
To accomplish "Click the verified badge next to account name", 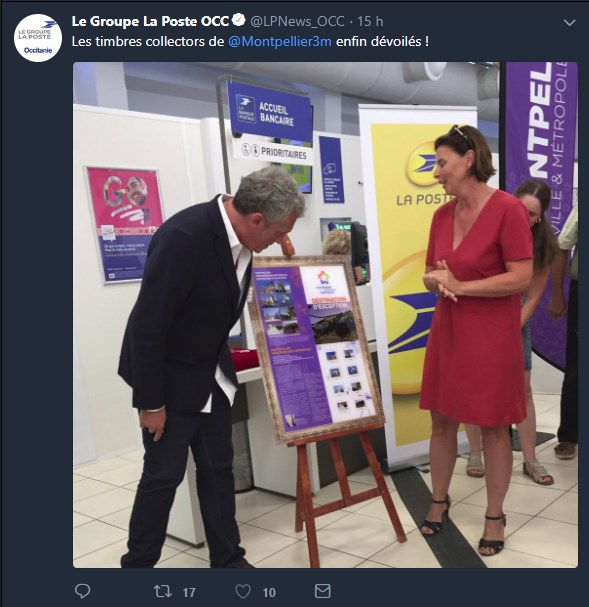I will coord(239,20).
